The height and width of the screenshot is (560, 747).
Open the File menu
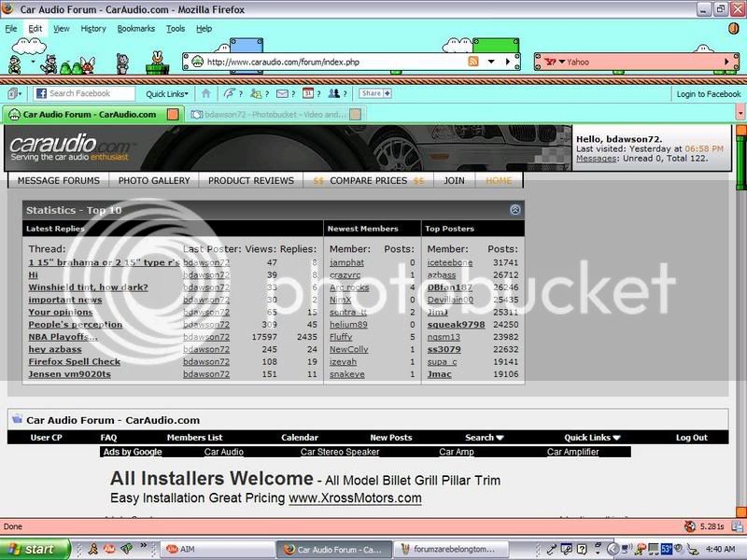point(11,29)
